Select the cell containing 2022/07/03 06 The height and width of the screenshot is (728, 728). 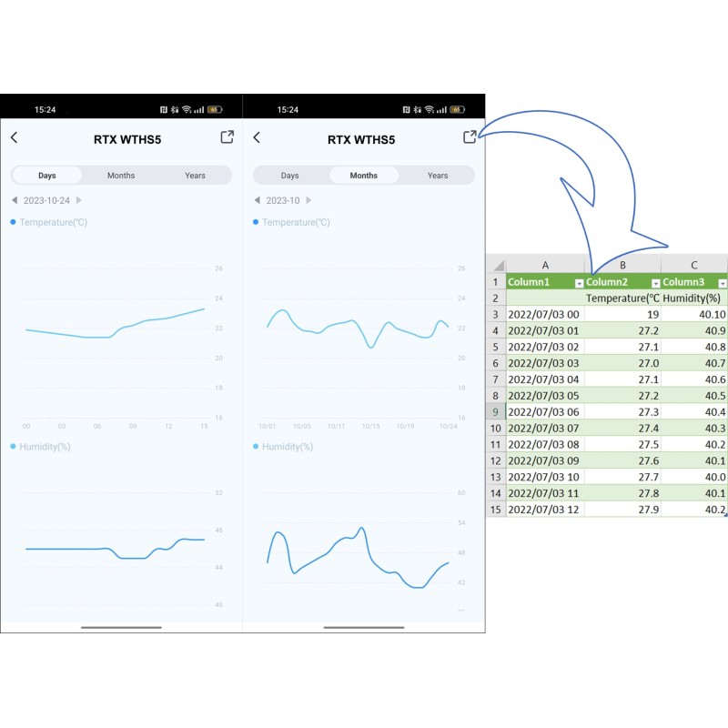pos(544,412)
